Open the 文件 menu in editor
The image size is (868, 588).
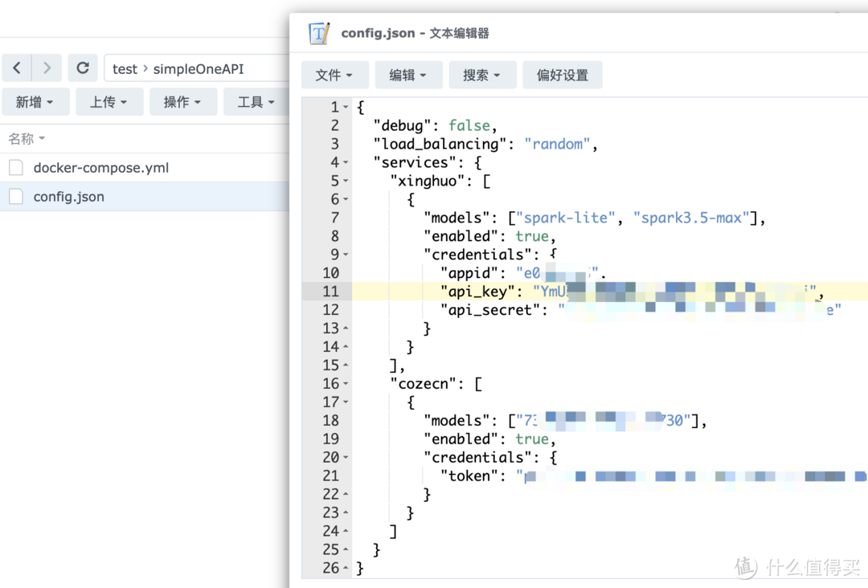click(334, 75)
